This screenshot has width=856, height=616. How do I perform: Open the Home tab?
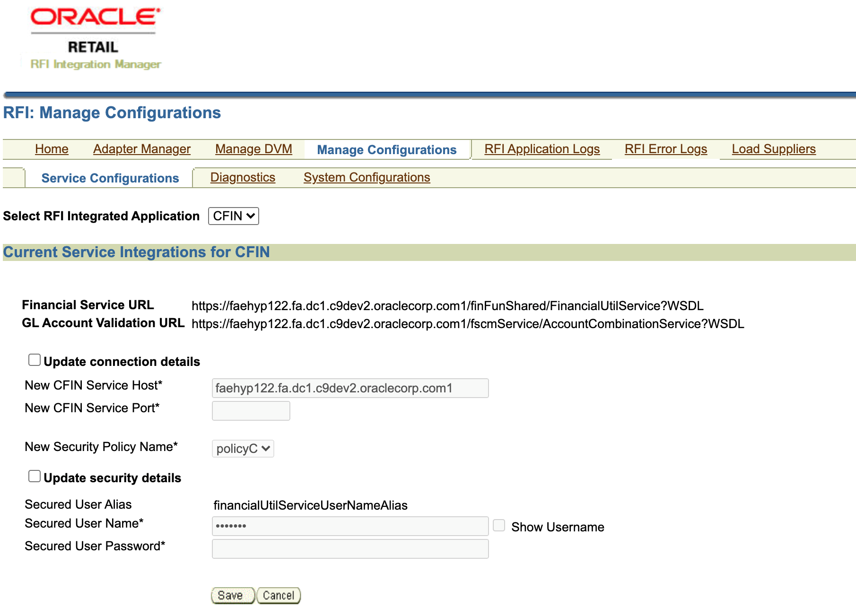click(52, 149)
